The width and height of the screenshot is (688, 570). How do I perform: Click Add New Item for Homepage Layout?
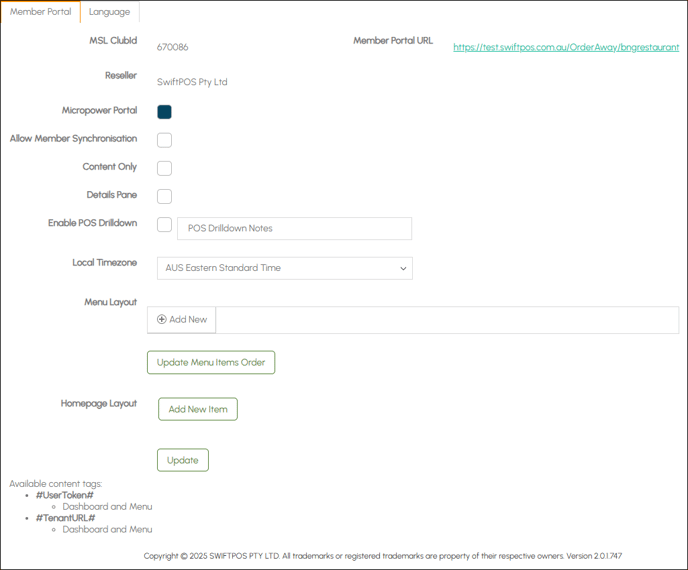coord(198,409)
